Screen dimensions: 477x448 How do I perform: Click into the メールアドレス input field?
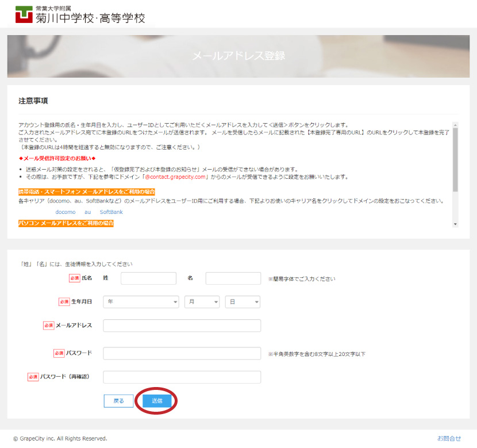tap(182, 326)
